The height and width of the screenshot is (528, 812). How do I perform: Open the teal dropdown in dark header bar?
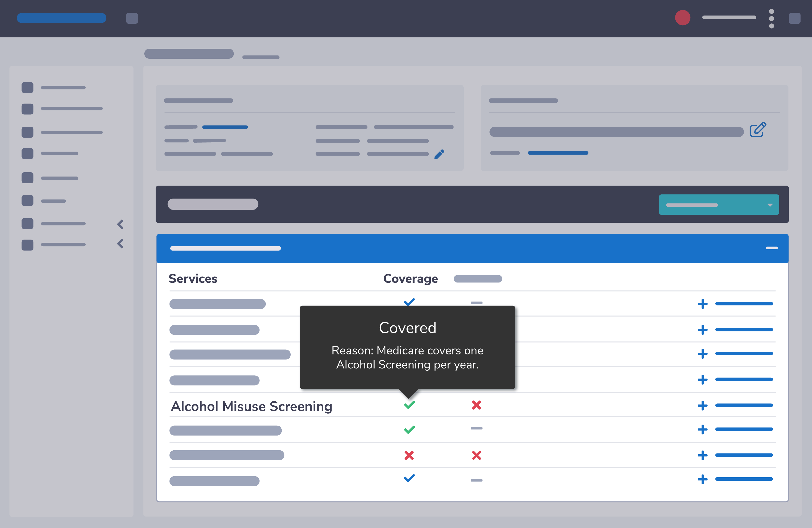click(x=719, y=205)
